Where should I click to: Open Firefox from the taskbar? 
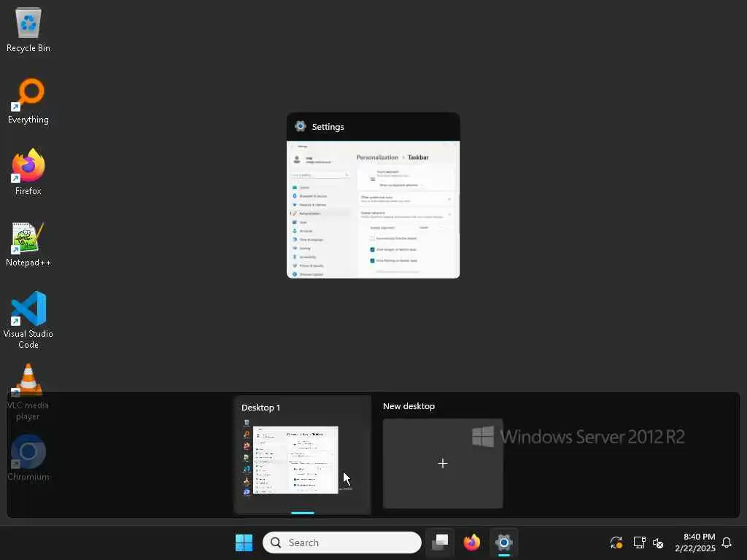[472, 542]
